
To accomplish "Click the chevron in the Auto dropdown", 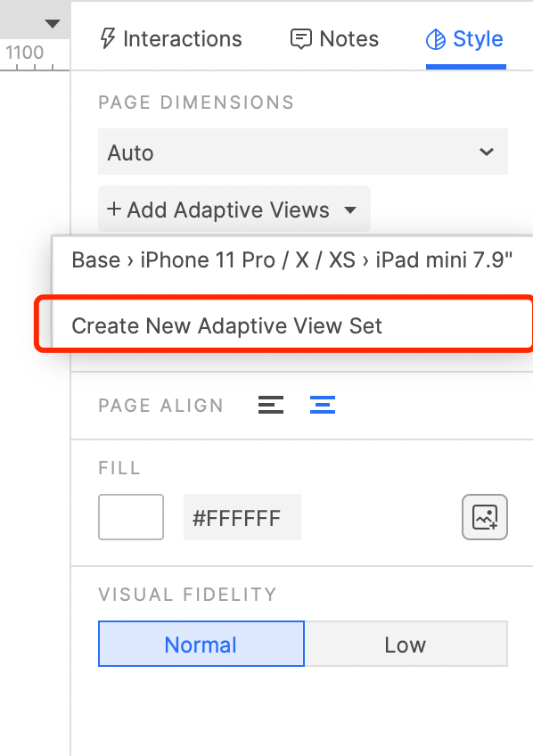I will tap(487, 152).
